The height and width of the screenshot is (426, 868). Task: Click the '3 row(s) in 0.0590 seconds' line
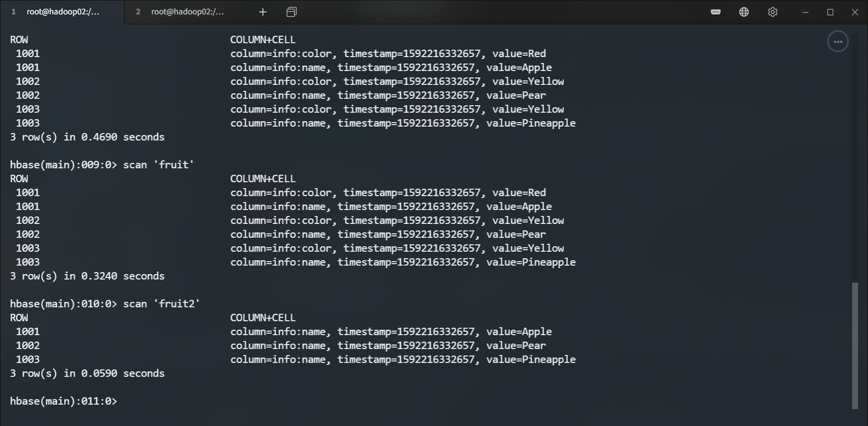click(87, 373)
